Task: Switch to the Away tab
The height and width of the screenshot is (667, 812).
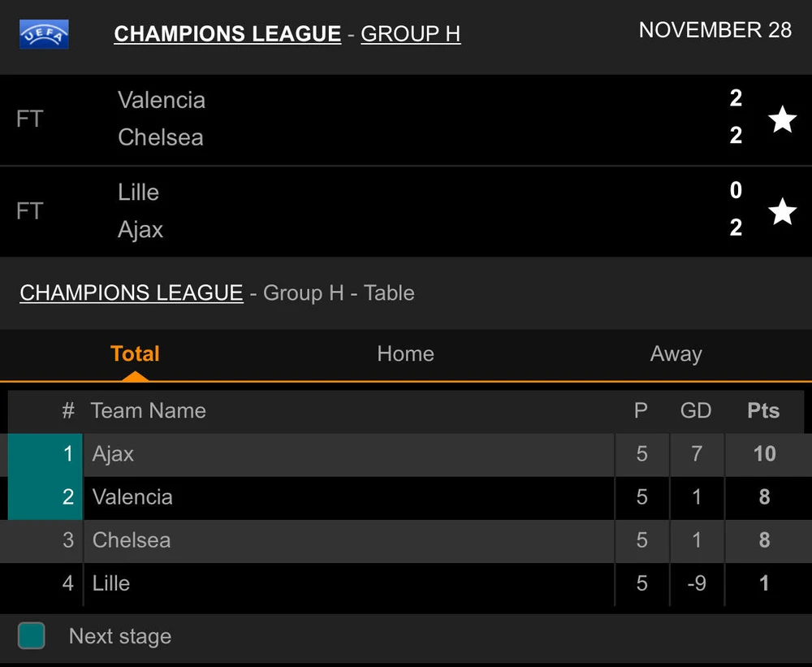Action: pyautogui.click(x=676, y=354)
